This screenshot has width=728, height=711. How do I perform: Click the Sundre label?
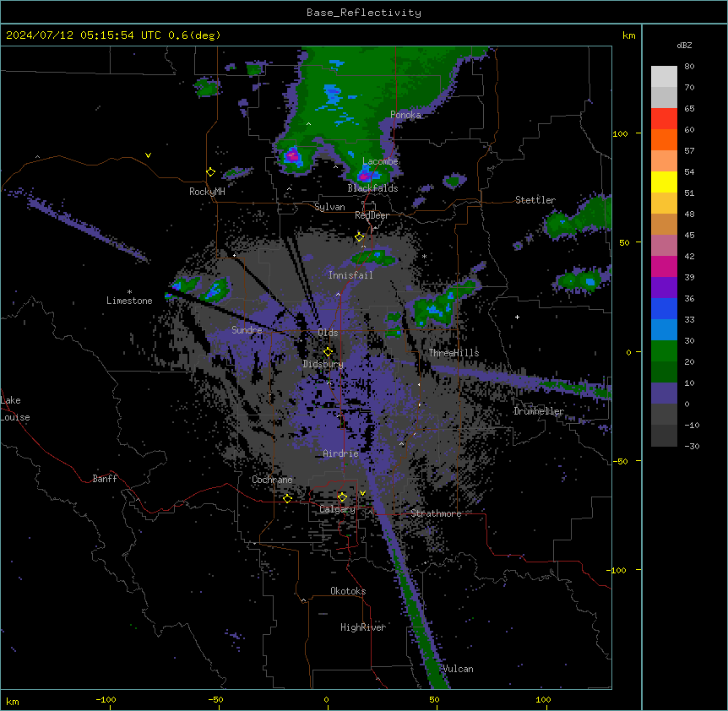pyautogui.click(x=247, y=330)
